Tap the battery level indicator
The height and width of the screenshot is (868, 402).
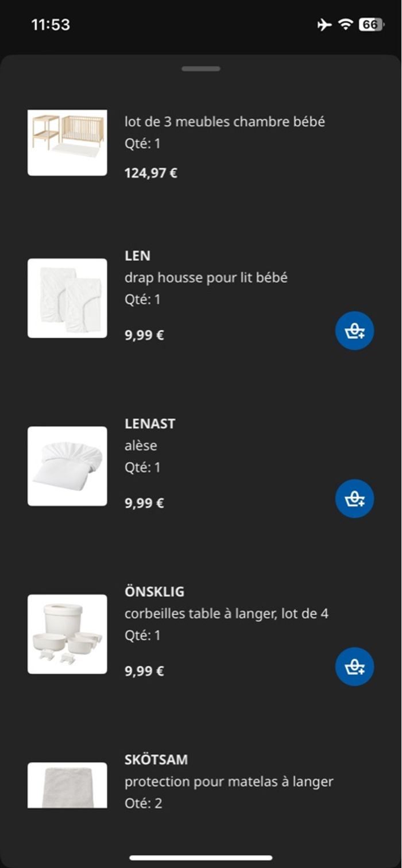point(371,25)
